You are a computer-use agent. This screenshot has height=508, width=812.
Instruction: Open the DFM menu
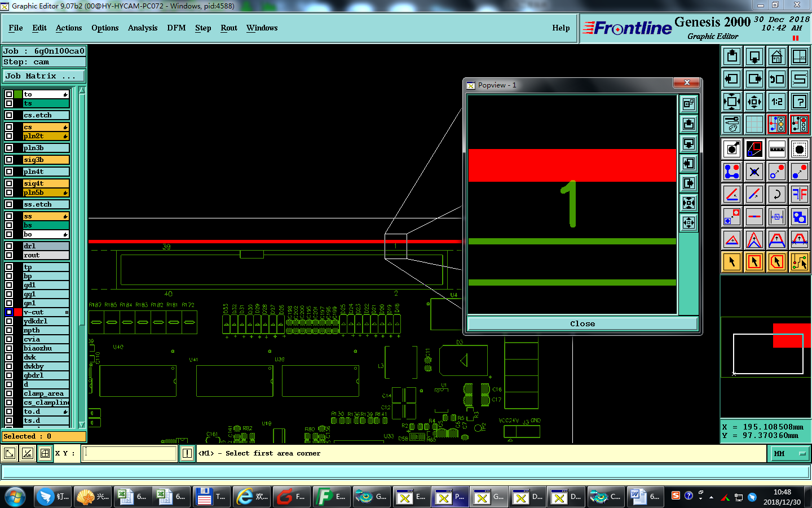(176, 28)
